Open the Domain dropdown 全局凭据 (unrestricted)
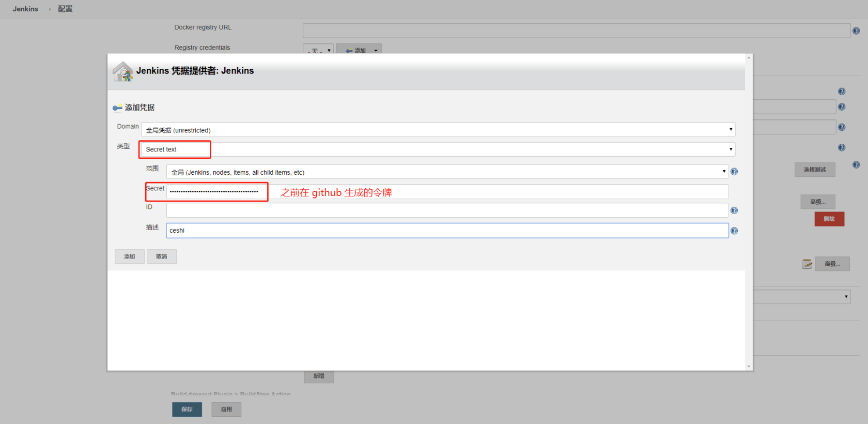 point(438,130)
